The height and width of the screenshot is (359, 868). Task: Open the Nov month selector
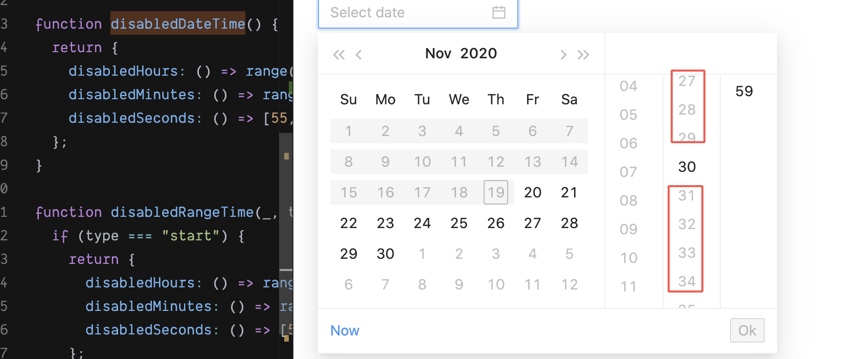[x=438, y=54]
